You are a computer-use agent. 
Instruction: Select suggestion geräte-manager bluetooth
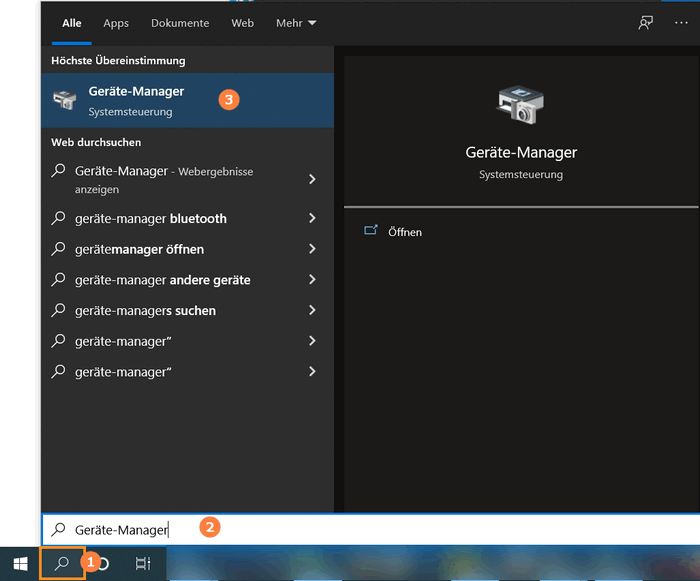coord(151,219)
